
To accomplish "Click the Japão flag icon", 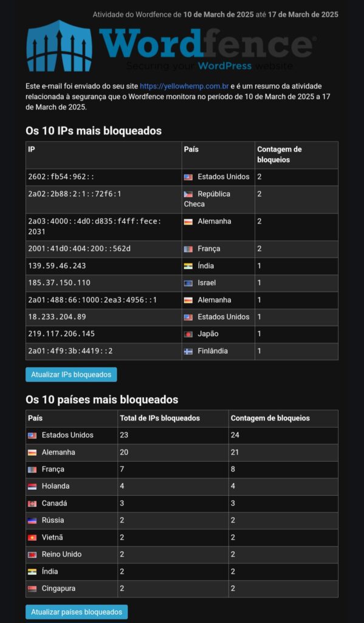I will tap(188, 335).
